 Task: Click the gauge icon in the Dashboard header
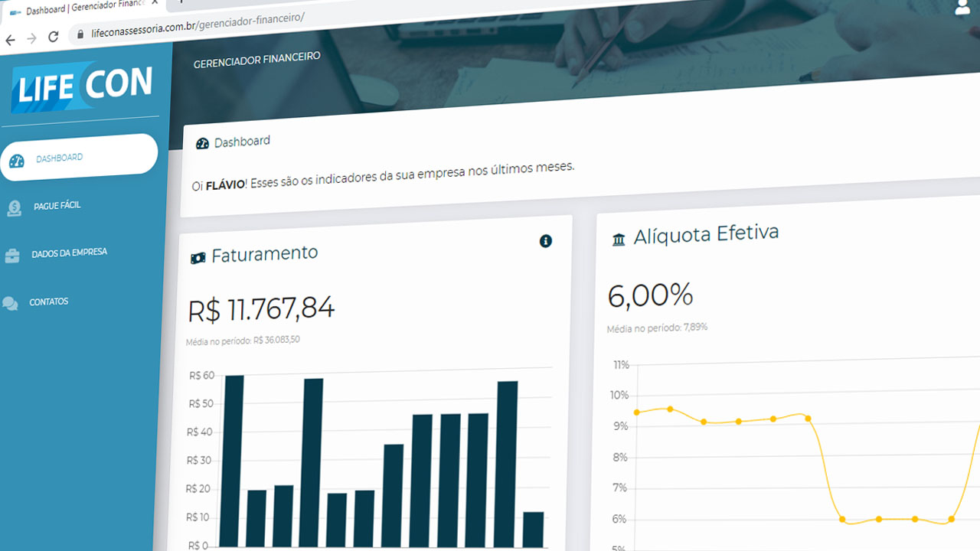202,143
